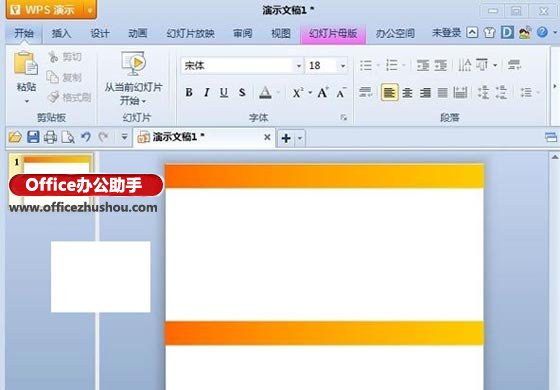The height and width of the screenshot is (390, 560).
Task: Switch to the 审阅 tab
Action: [x=243, y=34]
